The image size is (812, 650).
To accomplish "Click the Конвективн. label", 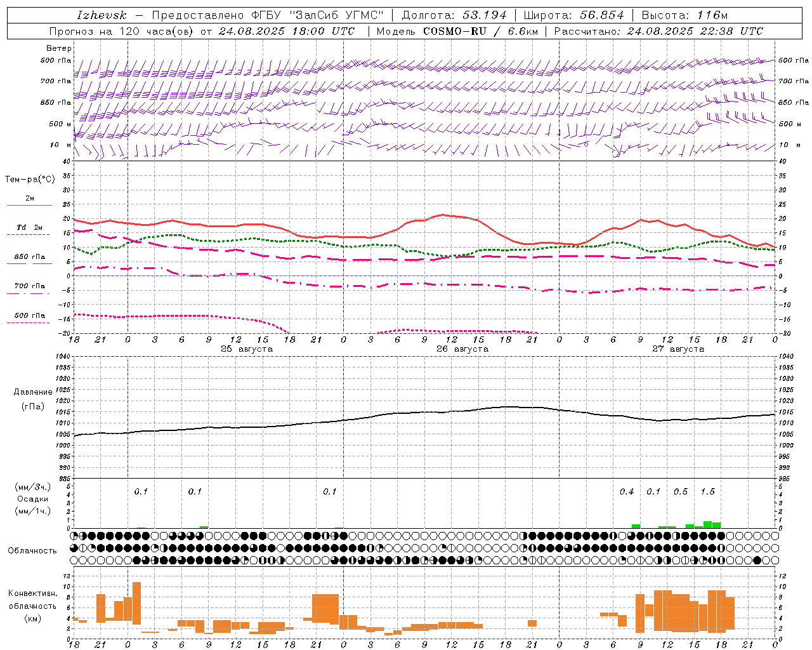I will (32, 594).
